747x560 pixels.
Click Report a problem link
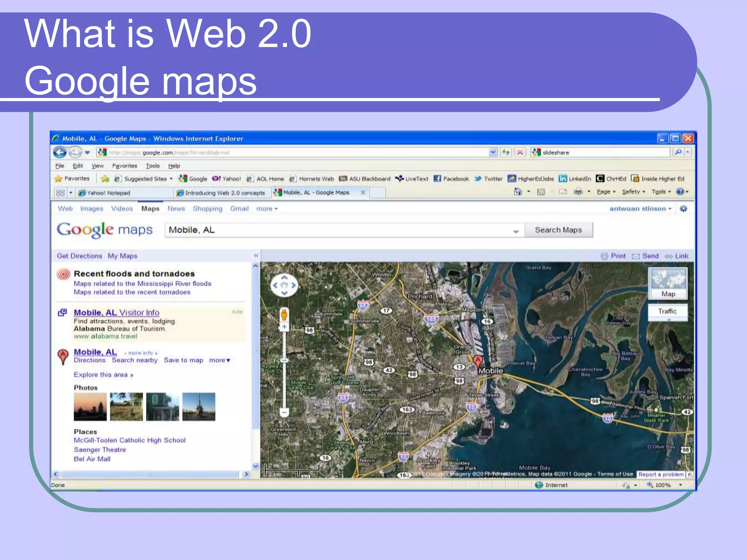[x=661, y=474]
